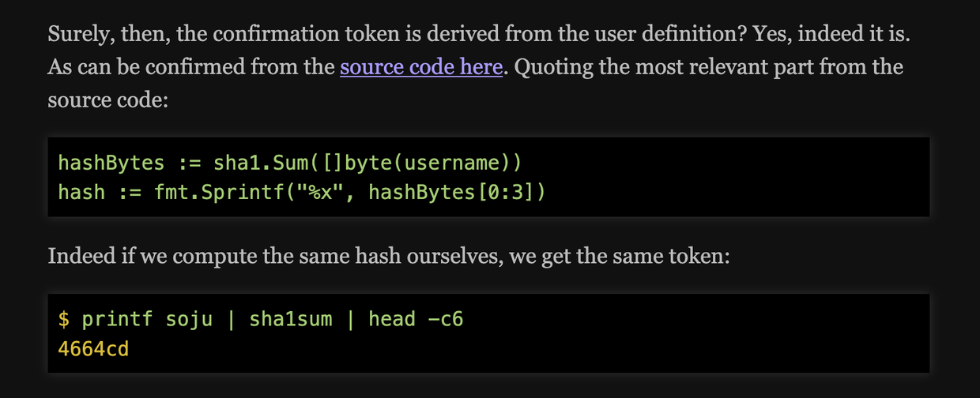Click the "4664cd" output token
980x398 pixels.
pos(93,347)
